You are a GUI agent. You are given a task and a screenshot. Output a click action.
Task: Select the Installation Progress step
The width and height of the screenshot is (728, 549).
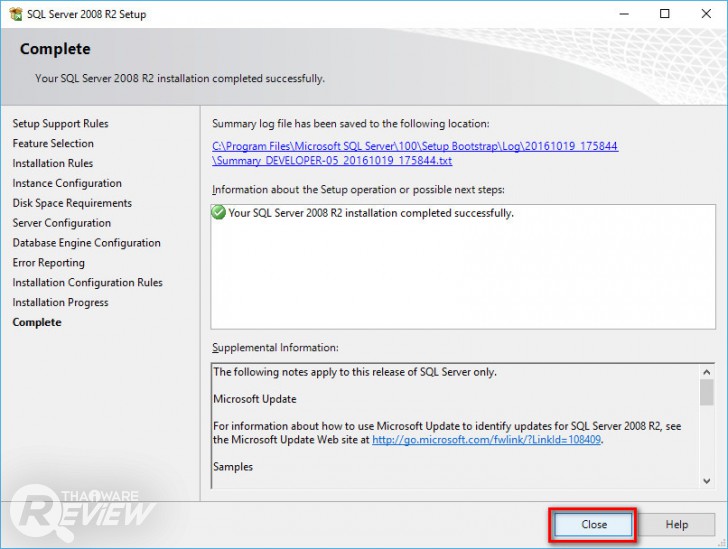[x=60, y=303]
